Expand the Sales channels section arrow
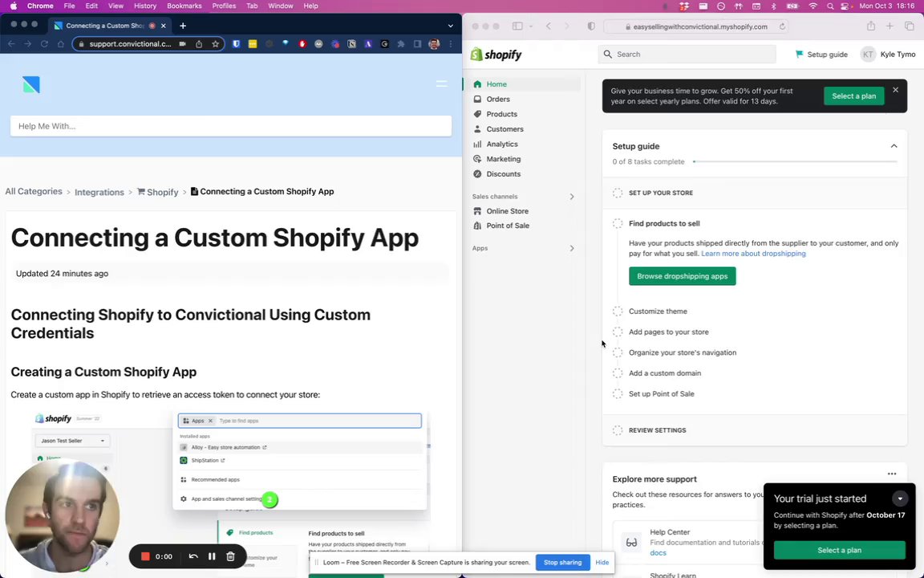 pos(572,197)
